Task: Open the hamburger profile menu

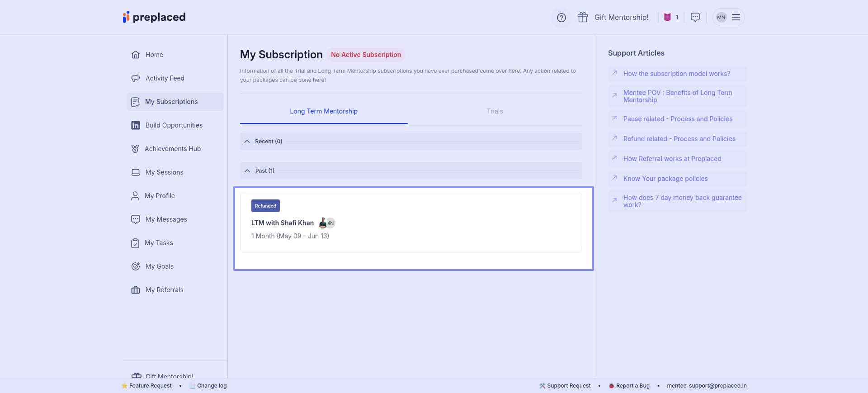Action: point(736,17)
